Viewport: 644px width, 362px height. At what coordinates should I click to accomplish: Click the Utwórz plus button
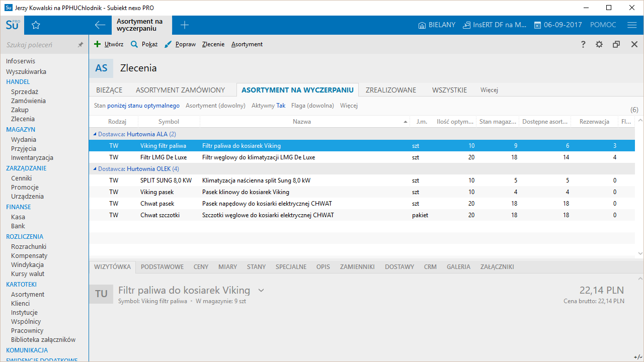pyautogui.click(x=109, y=44)
